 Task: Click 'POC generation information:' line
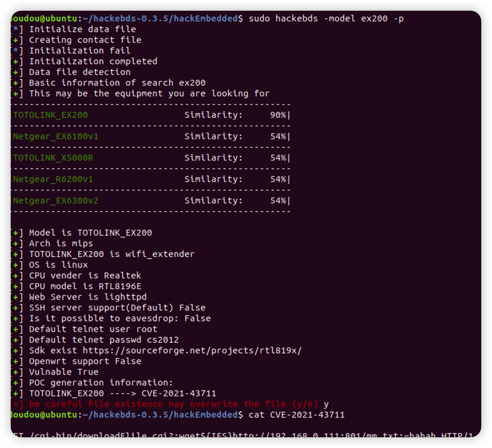pos(101,383)
